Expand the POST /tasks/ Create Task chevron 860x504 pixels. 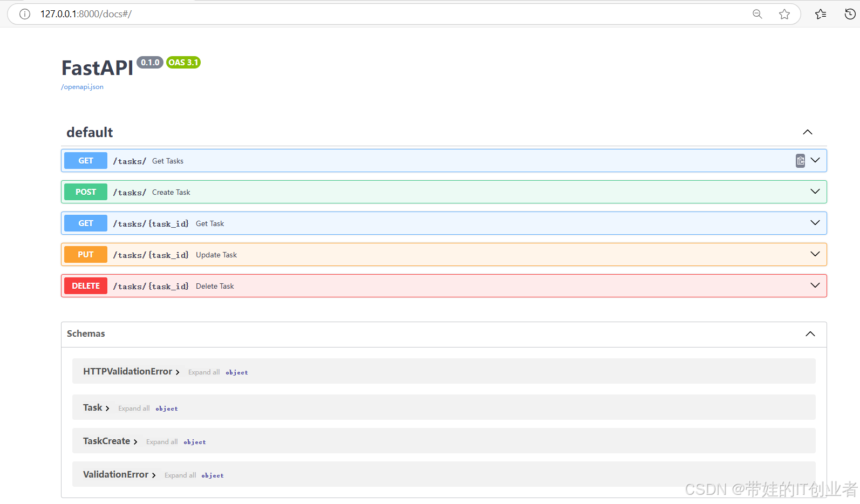click(x=815, y=192)
